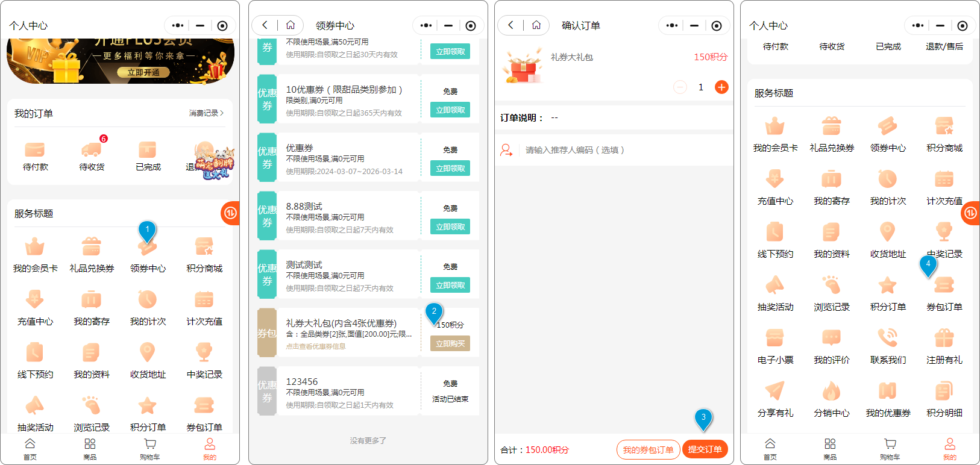Open 收货地址 icon in first 个人中心 screen
Viewport: 980px width, 465px height.
point(148,352)
